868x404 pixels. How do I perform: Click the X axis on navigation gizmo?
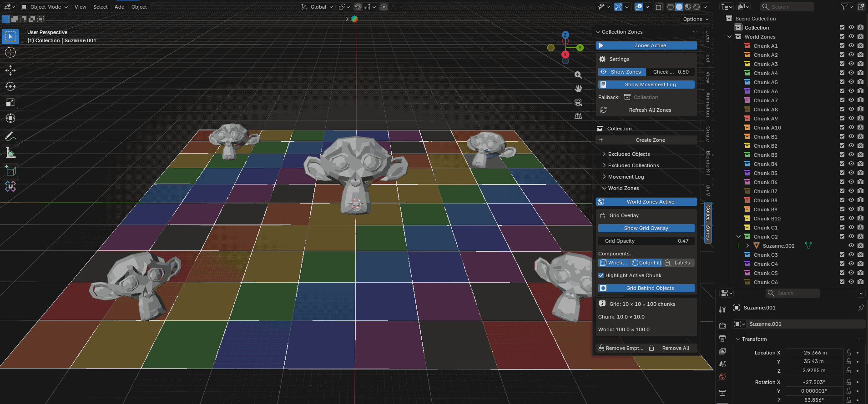click(565, 55)
